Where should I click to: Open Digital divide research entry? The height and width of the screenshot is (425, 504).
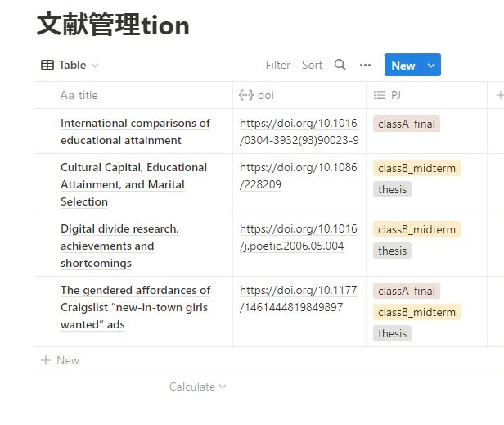119,246
